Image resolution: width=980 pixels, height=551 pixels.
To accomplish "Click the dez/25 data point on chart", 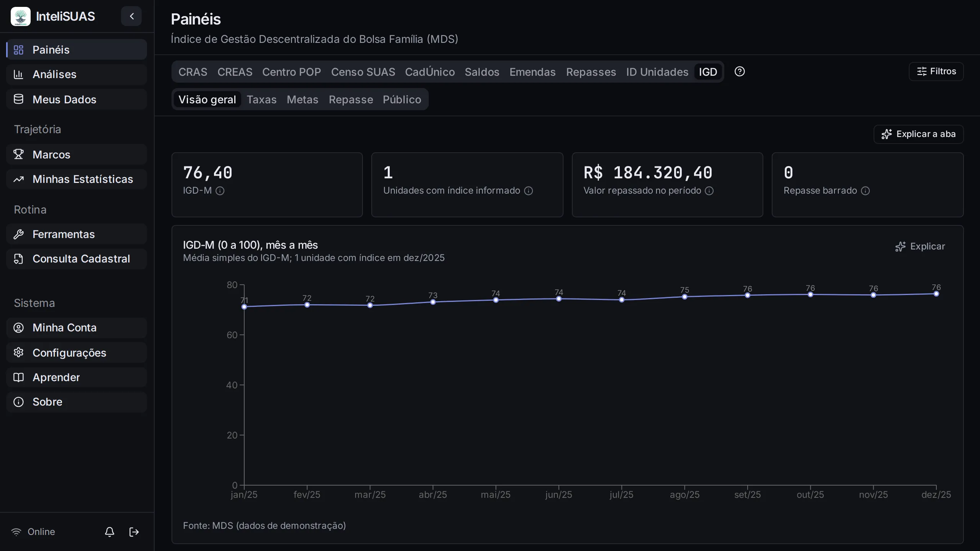I will pyautogui.click(x=936, y=294).
